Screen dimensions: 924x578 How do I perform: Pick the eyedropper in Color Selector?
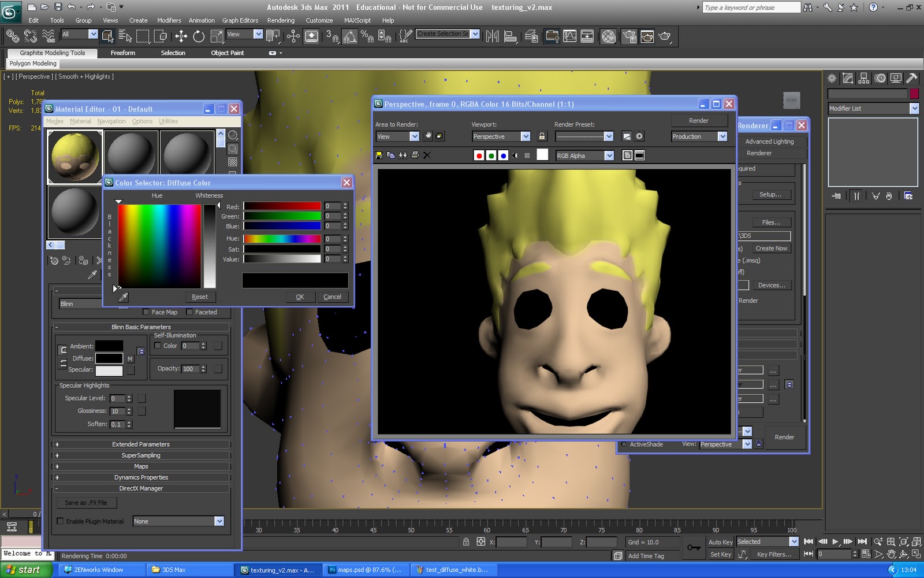[123, 297]
